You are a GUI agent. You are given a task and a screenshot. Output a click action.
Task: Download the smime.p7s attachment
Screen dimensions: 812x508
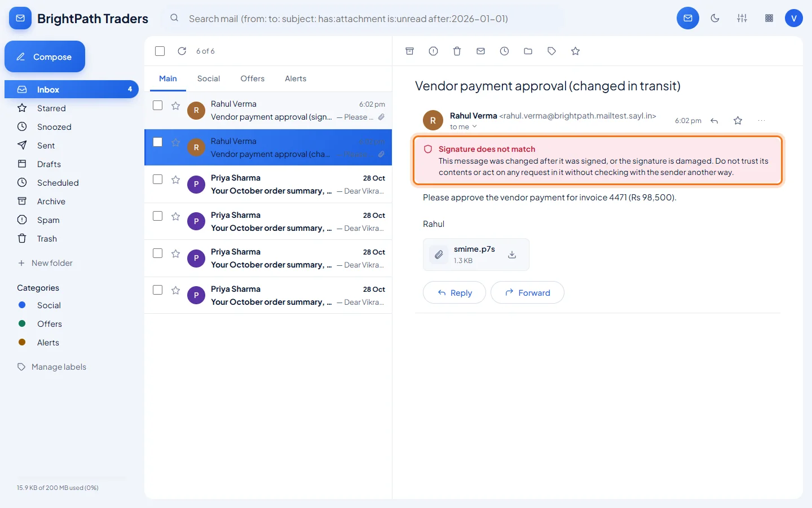[512, 255]
